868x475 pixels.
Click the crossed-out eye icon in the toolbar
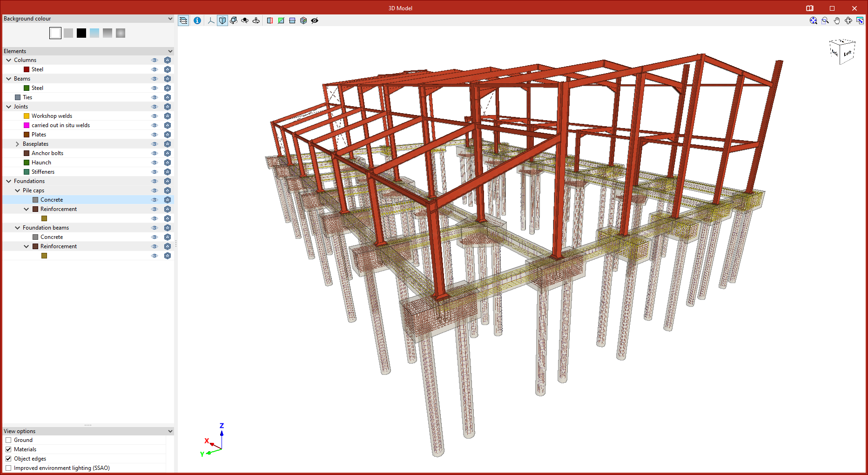(315, 20)
